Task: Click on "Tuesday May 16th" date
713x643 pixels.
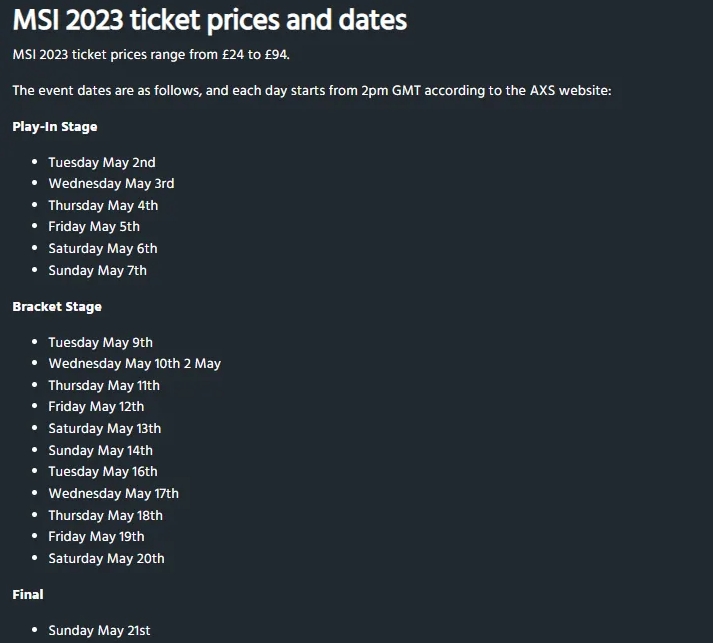Action: (x=103, y=472)
